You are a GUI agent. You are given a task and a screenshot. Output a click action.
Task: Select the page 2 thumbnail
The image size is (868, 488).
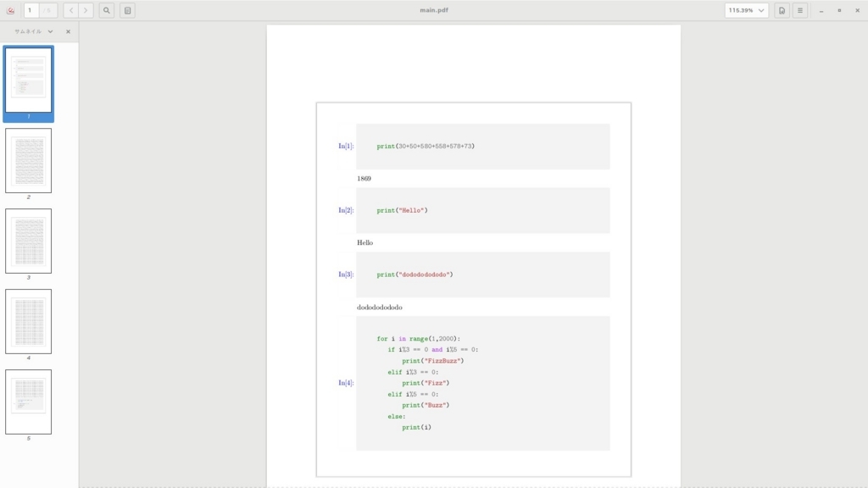point(28,160)
